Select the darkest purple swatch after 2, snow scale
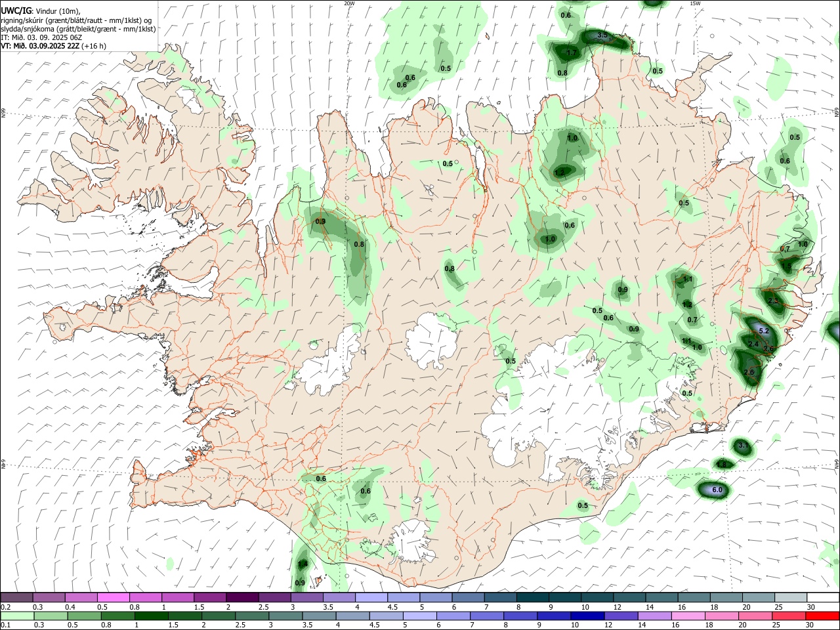The width and height of the screenshot is (840, 630). point(241,598)
